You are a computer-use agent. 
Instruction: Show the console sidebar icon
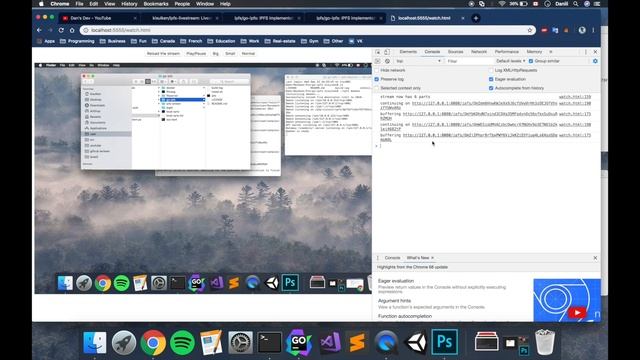click(x=378, y=61)
